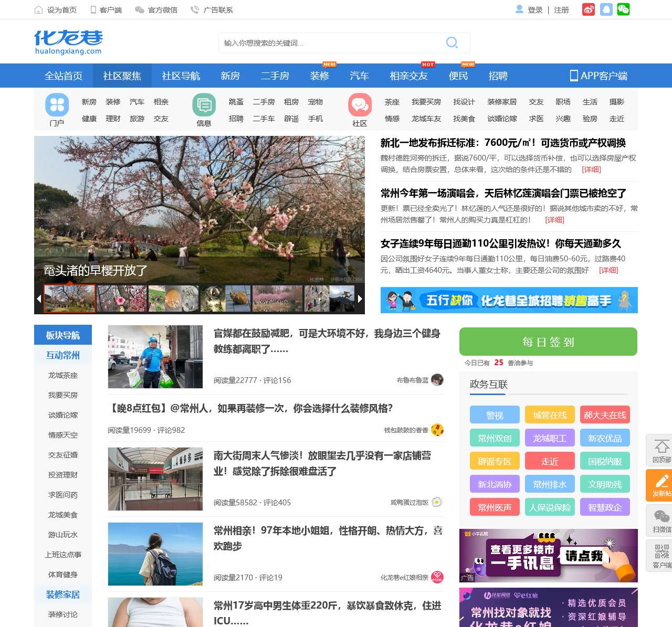The height and width of the screenshot is (627, 672).
Task: Open the 招聘 nav tab
Action: (x=498, y=76)
